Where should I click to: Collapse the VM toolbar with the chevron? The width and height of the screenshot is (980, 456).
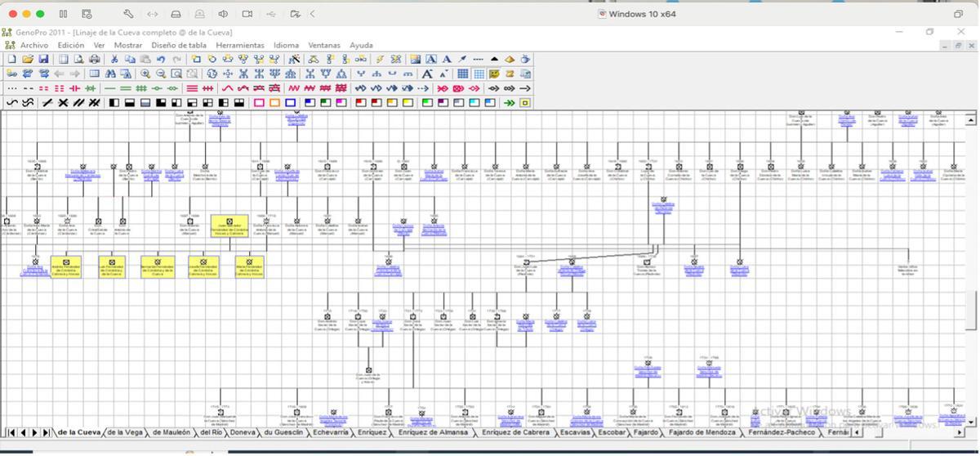click(313, 14)
